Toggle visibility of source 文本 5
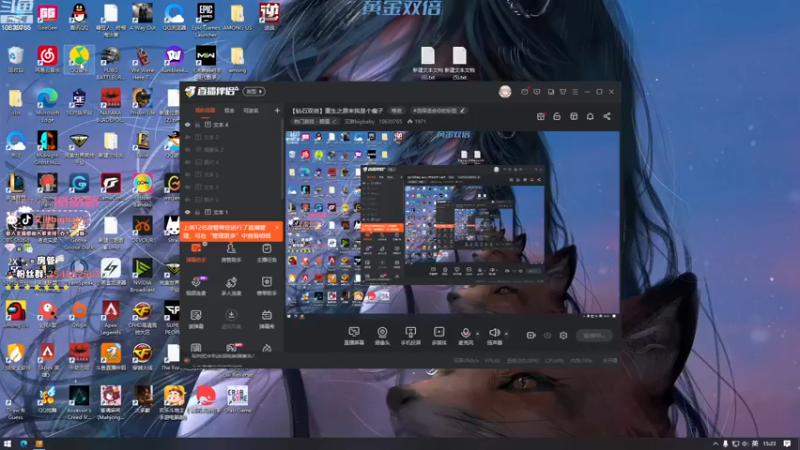The width and height of the screenshot is (800, 450). point(188,174)
